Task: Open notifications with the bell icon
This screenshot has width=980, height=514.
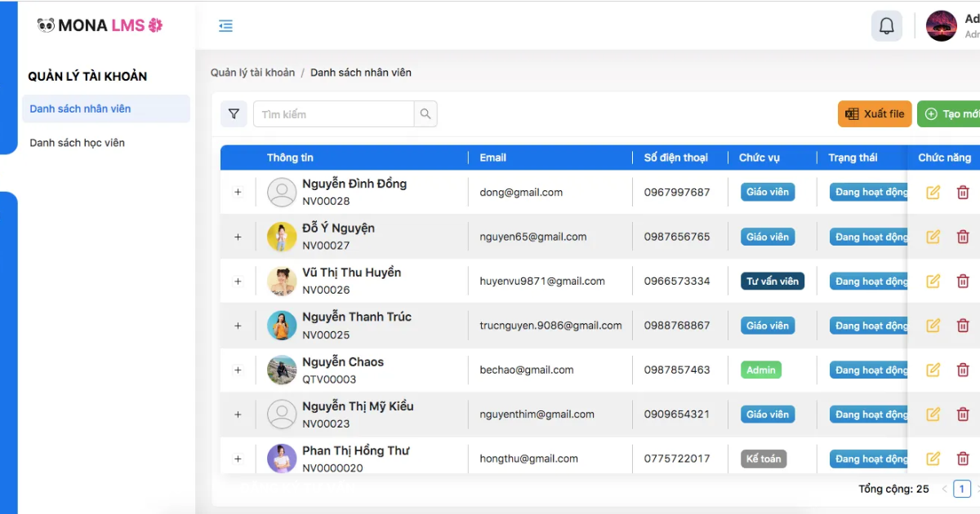Action: tap(886, 26)
